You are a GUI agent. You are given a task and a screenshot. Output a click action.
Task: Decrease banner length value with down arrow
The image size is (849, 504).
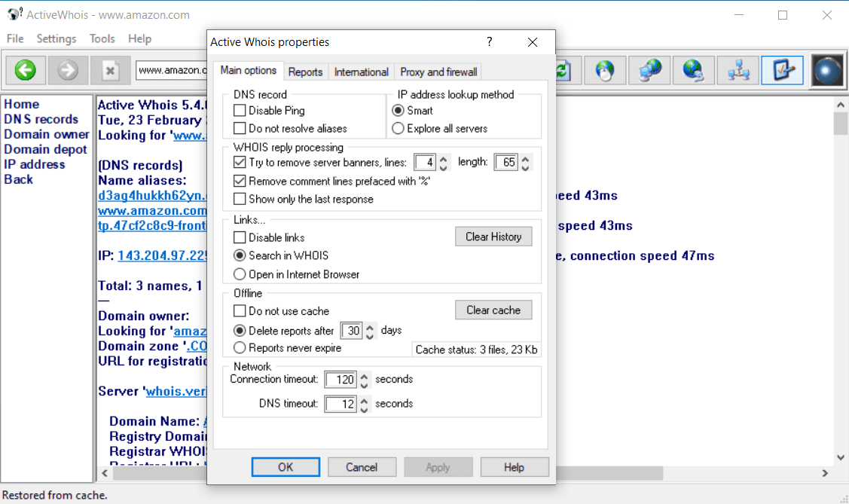[525, 167]
